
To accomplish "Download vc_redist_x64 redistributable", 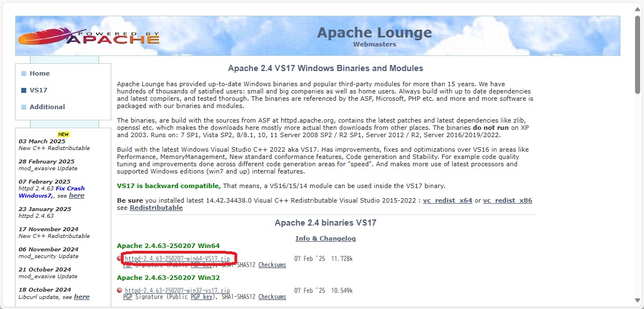I will [x=447, y=200].
